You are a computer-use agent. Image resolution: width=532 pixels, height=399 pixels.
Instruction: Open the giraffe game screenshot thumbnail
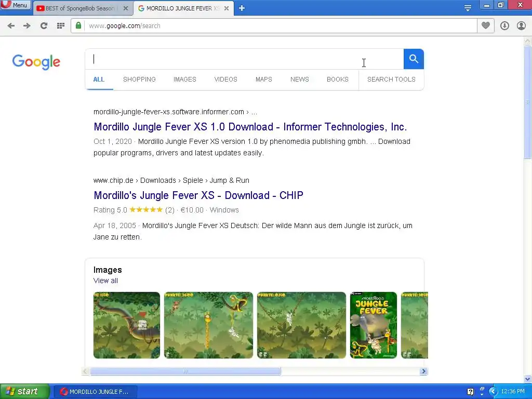(x=208, y=325)
